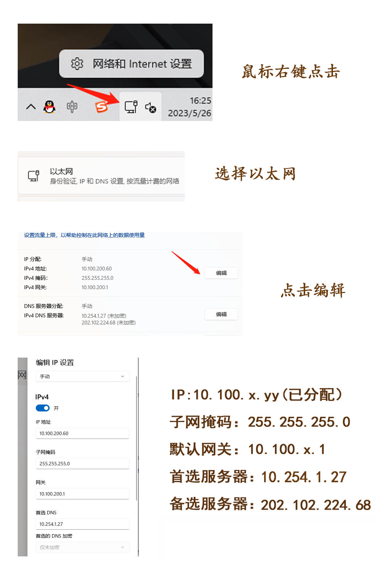The image size is (375, 588).
Task: Click the Ethernet monitor icon beside 以太网
Action: pyautogui.click(x=34, y=176)
